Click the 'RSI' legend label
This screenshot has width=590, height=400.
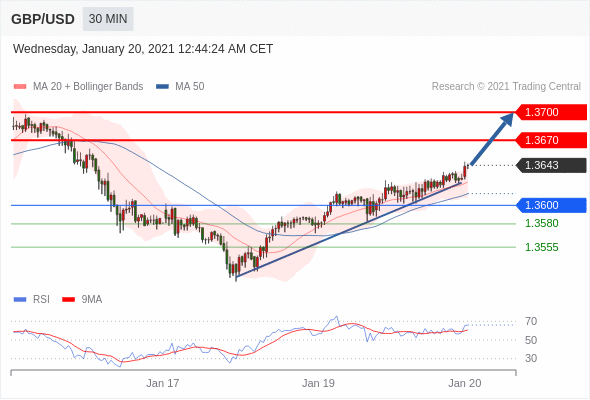[x=41, y=300]
